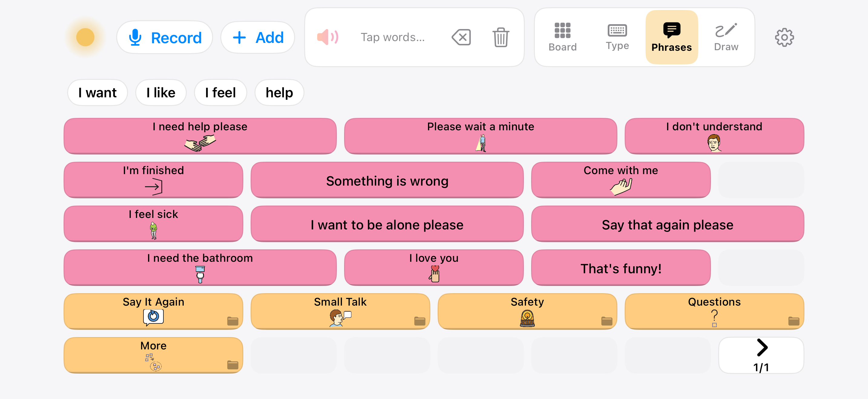Tap the 'I love you' phrase
Viewport: 868px width, 399px height.
coord(434,268)
